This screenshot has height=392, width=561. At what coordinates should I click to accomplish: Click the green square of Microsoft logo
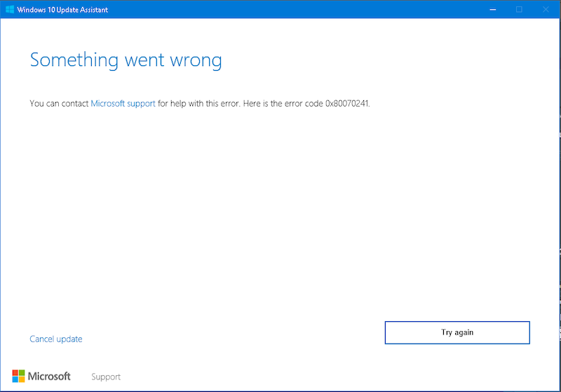coord(22,372)
